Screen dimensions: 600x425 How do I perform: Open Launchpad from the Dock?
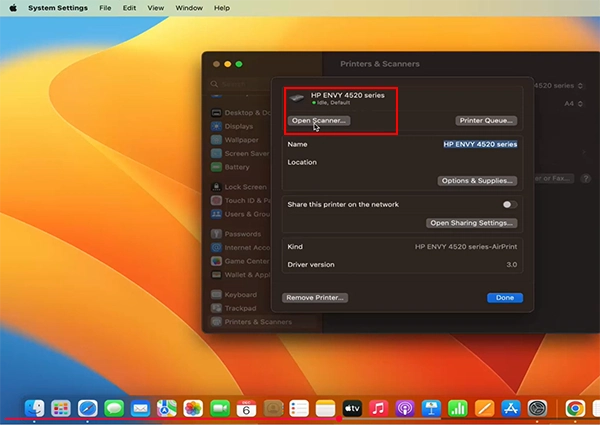pyautogui.click(x=61, y=408)
